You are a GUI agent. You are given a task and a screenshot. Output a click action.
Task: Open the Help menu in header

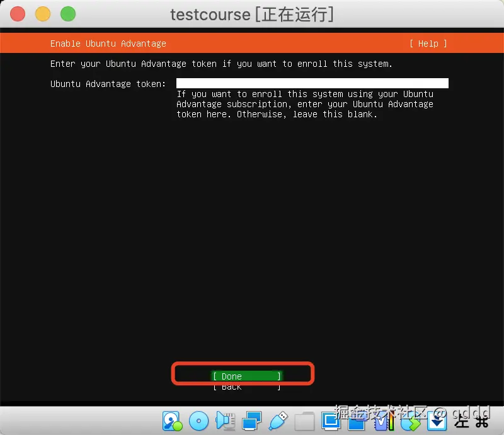[428, 43]
